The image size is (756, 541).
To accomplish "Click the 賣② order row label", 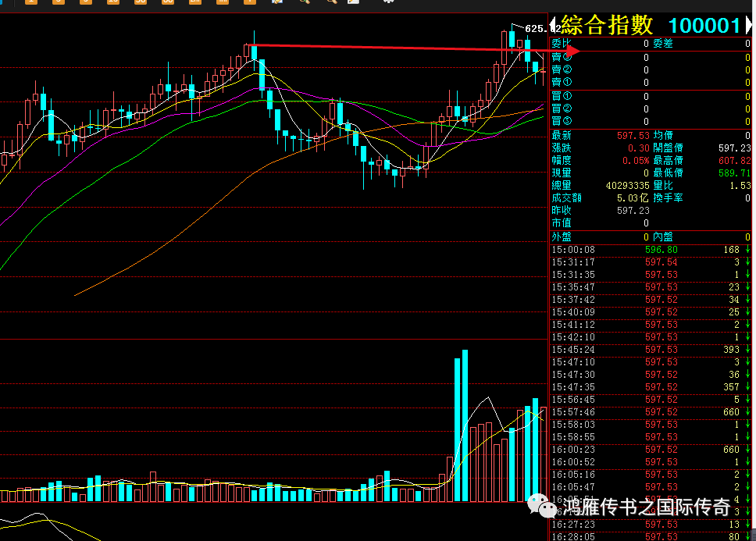I will pyautogui.click(x=562, y=69).
